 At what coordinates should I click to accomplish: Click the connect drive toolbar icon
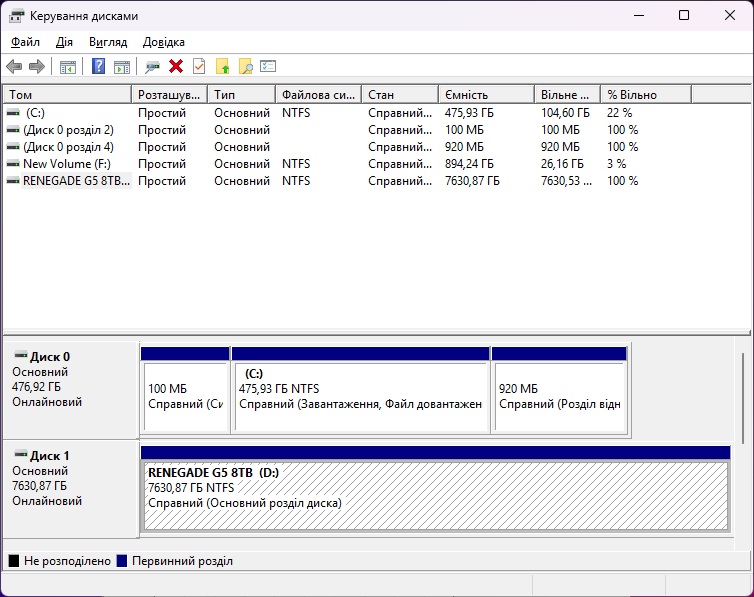pos(153,67)
